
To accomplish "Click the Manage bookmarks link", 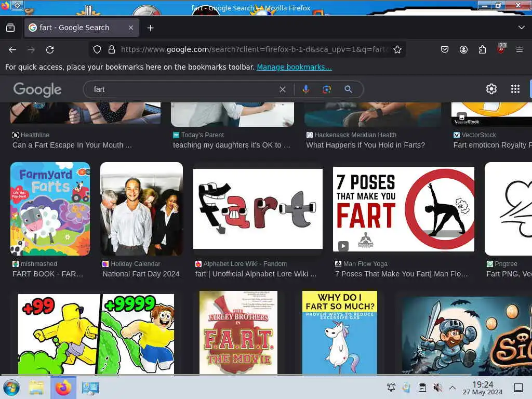I will pyautogui.click(x=294, y=67).
